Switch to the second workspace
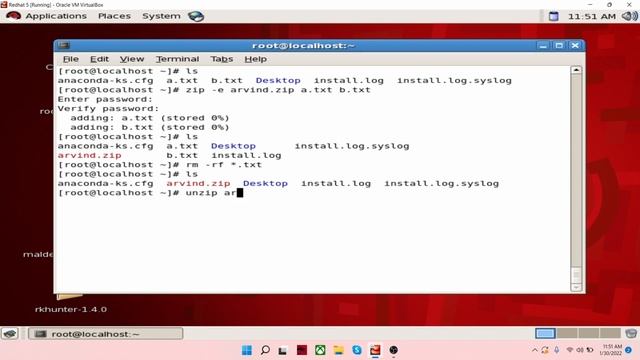Viewport: 640px width, 360px height. [567, 333]
